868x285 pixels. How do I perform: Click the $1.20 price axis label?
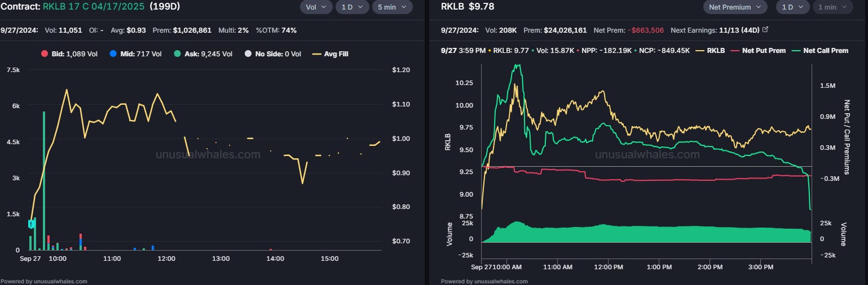coord(400,70)
